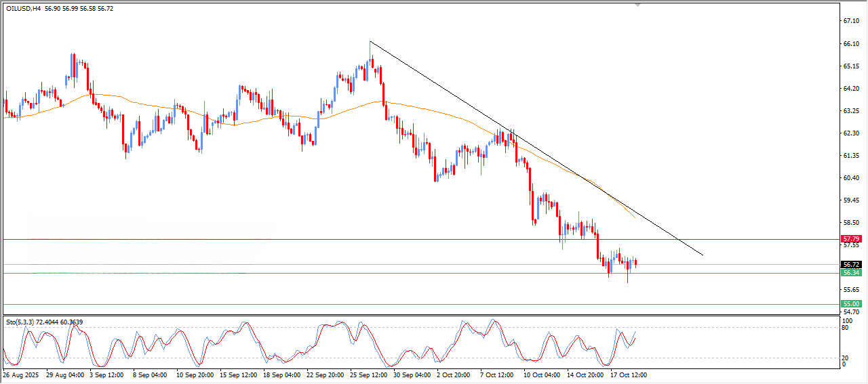Click the Sto(5,3,3) indicator label
The height and width of the screenshot is (384, 868).
tap(20, 322)
